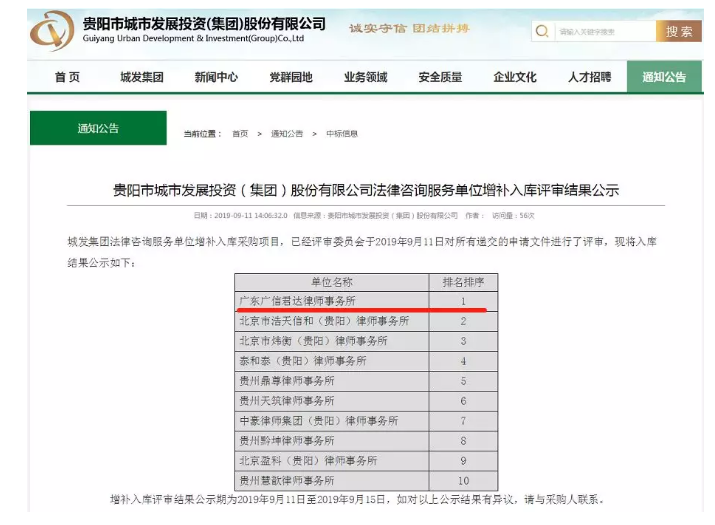Image resolution: width=715 pixels, height=525 pixels.
Task: Navigate to 安全质量 section
Action: point(440,78)
